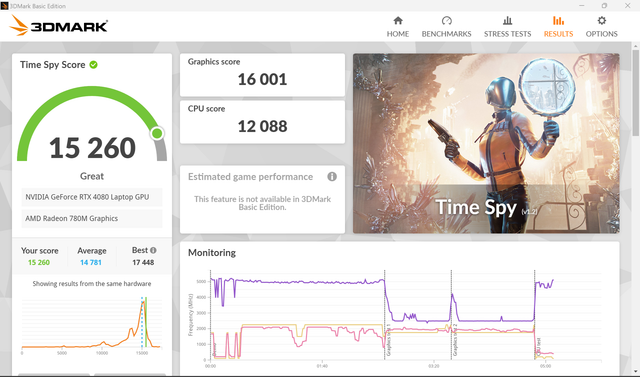Image resolution: width=640 pixels, height=377 pixels.
Task: Switch to STRESS TESTS tab
Action: 507,27
